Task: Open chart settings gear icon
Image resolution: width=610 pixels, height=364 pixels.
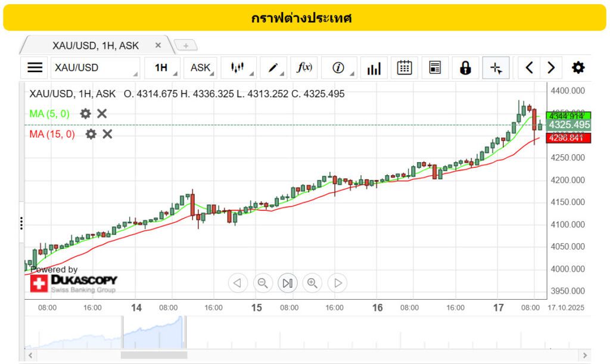Action: click(578, 68)
